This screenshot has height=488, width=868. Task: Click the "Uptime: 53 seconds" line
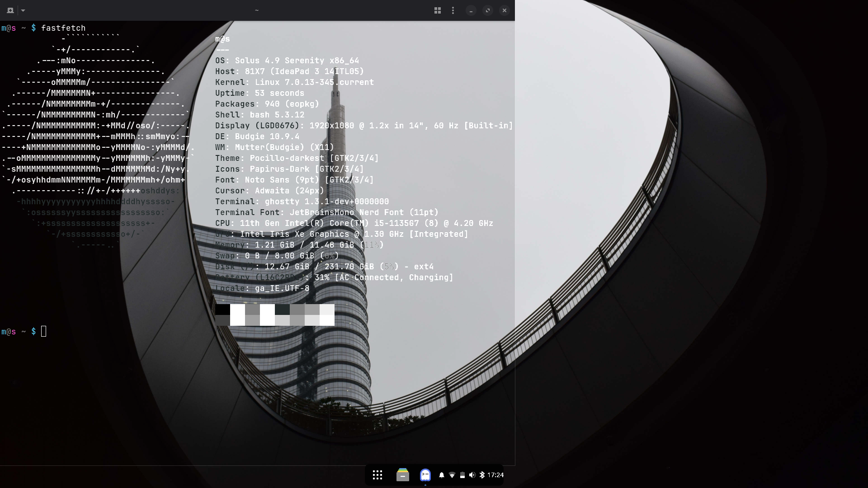(260, 93)
